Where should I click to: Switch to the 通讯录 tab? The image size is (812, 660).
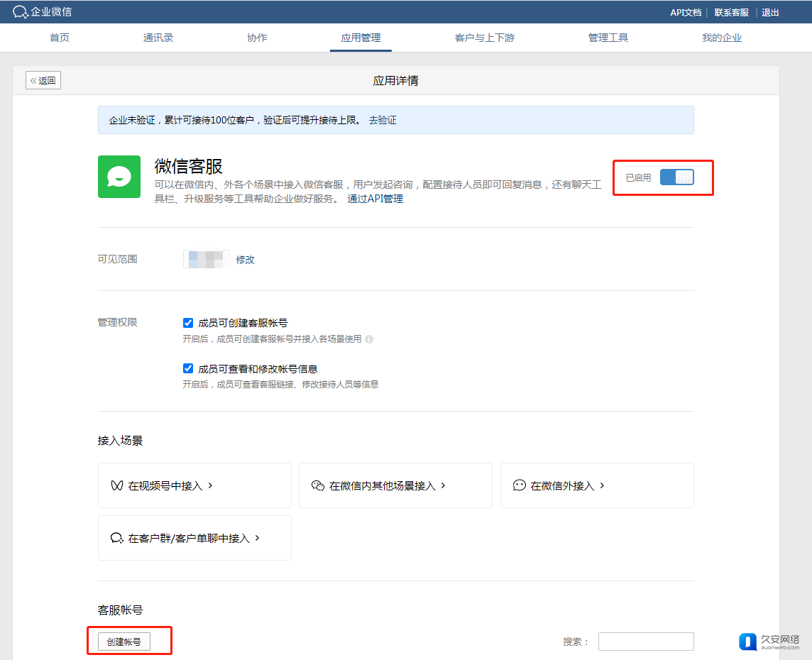point(158,38)
